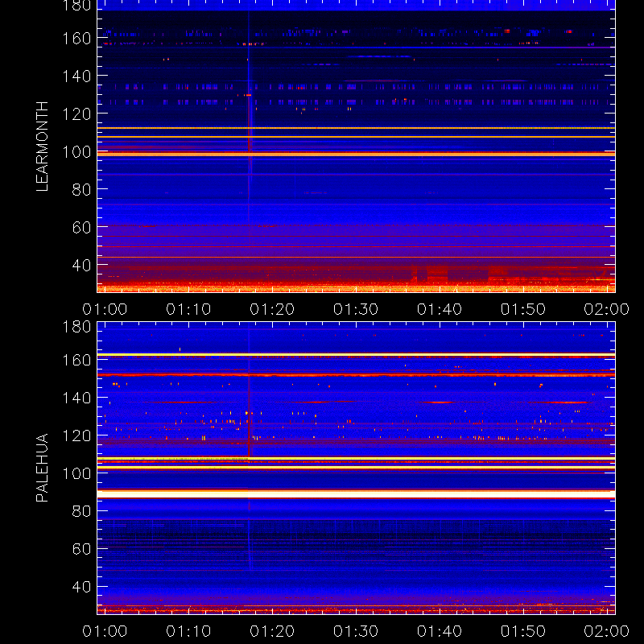Click the 140 tick label on Palehua plot

click(76, 398)
